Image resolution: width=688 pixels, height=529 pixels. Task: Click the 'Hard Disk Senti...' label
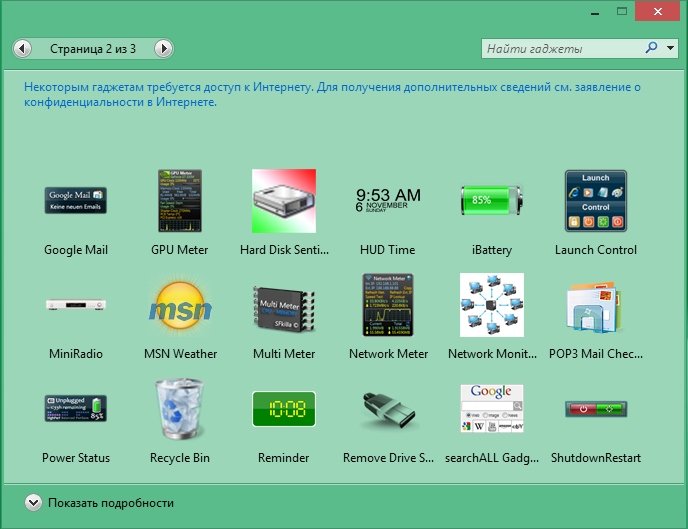284,250
